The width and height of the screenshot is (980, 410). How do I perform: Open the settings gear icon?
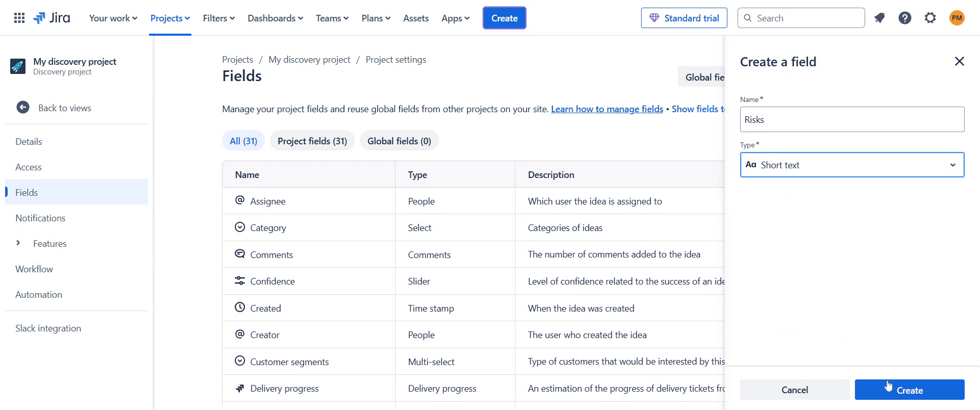[x=930, y=18]
